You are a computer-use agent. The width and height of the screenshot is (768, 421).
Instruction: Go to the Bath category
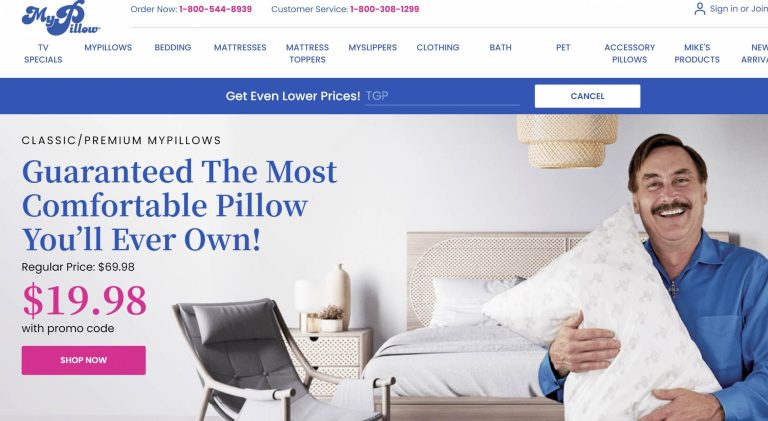500,47
